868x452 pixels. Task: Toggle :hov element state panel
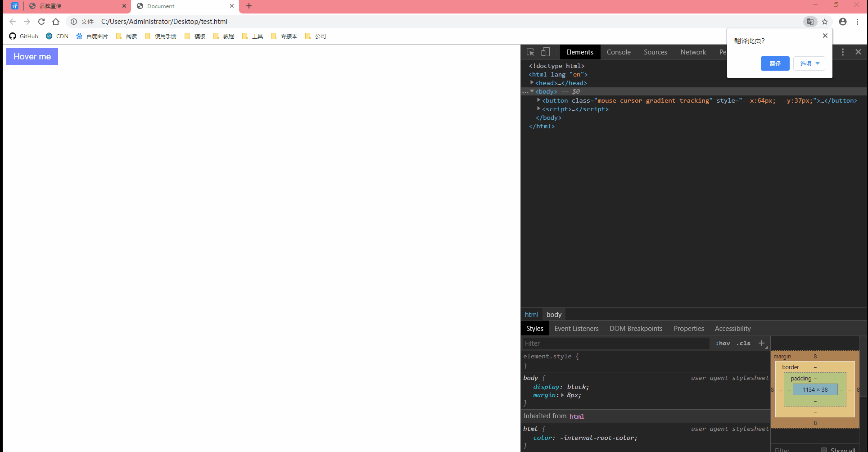723,343
